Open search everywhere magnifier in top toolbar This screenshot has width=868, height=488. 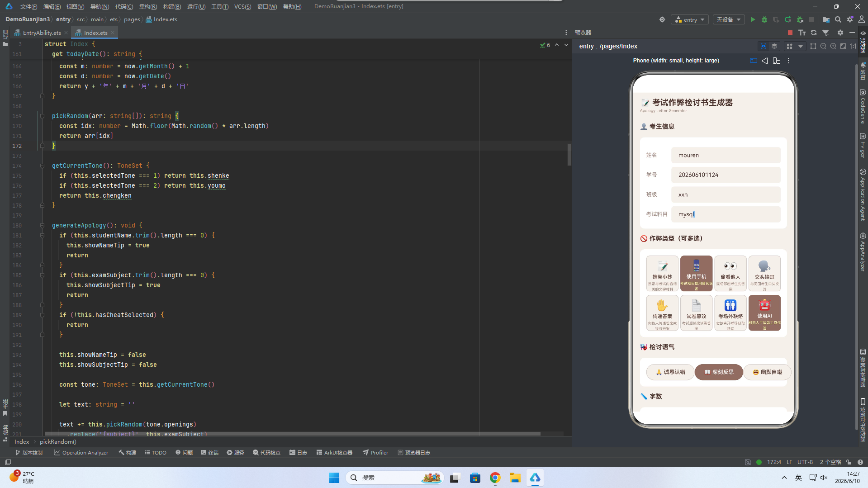[838, 19]
